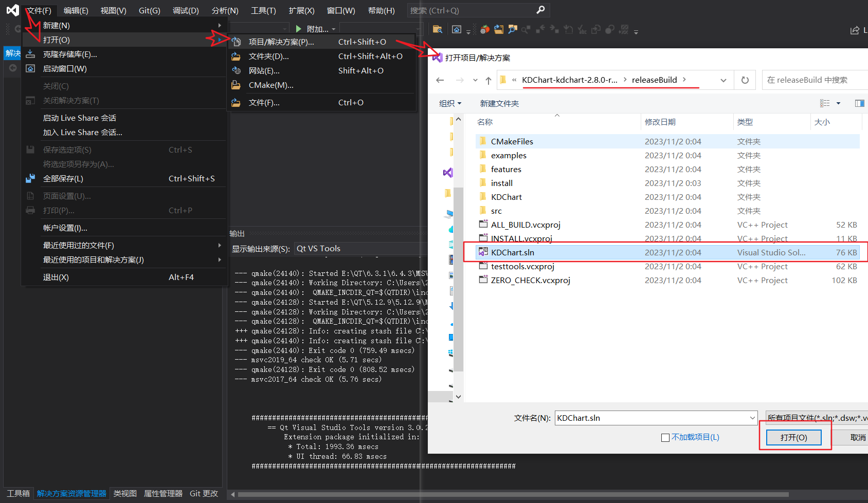Click the icon next to CMake(M)

click(236, 85)
